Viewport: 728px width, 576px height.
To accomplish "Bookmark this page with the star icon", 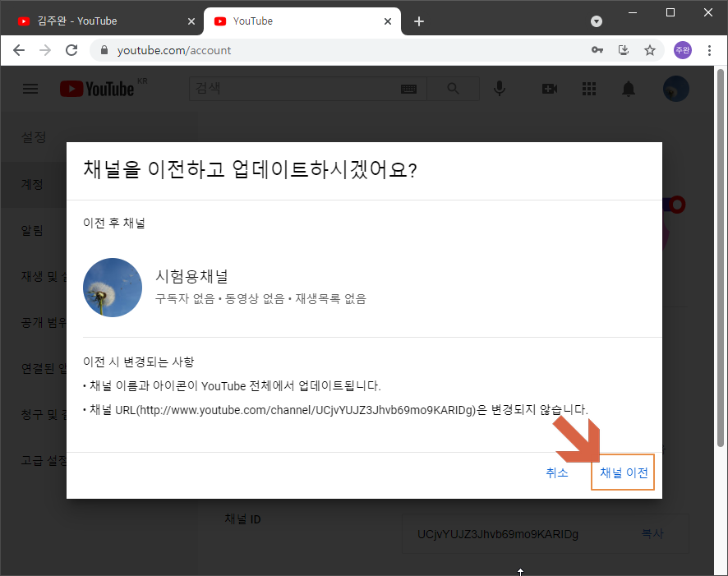I will pyautogui.click(x=650, y=50).
